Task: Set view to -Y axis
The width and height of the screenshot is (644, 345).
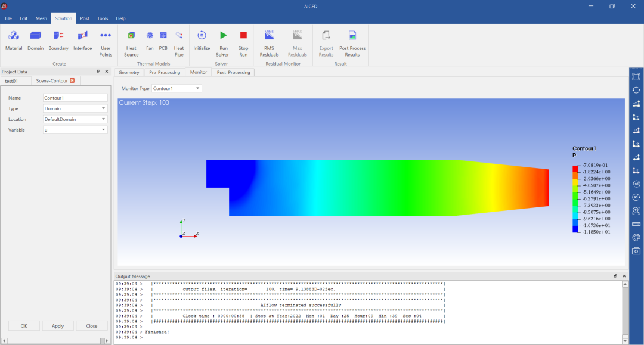Action: pos(636,157)
